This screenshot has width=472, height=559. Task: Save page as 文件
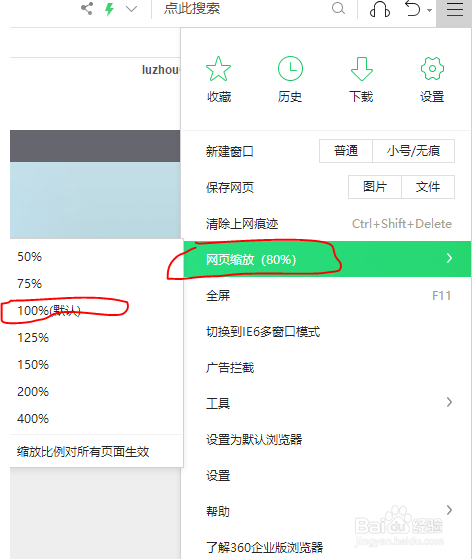(428, 187)
